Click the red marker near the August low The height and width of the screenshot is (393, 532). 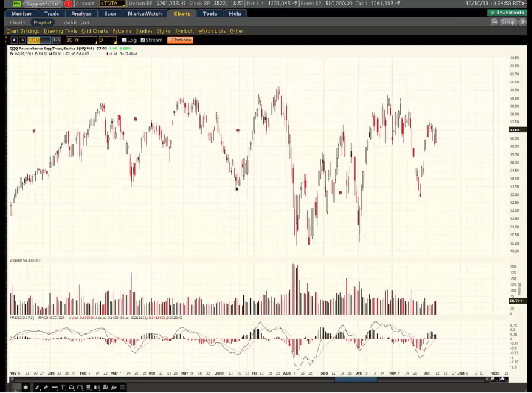[340, 193]
